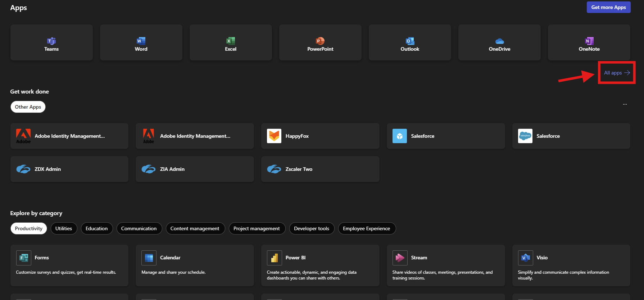644x300 pixels.
Task: Click the Visio app icon
Action: pyautogui.click(x=526, y=258)
